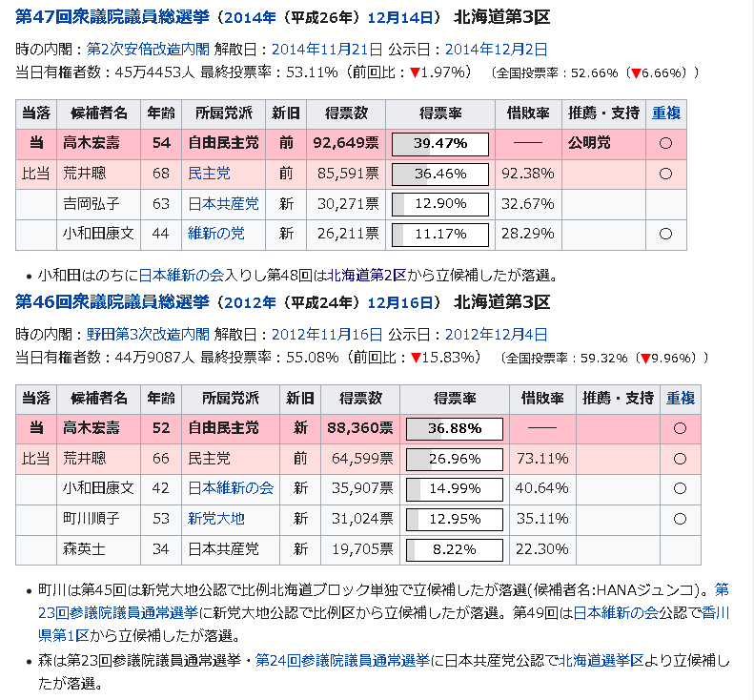Open 2012年12月4日 announcement date link

pyautogui.click(x=497, y=335)
